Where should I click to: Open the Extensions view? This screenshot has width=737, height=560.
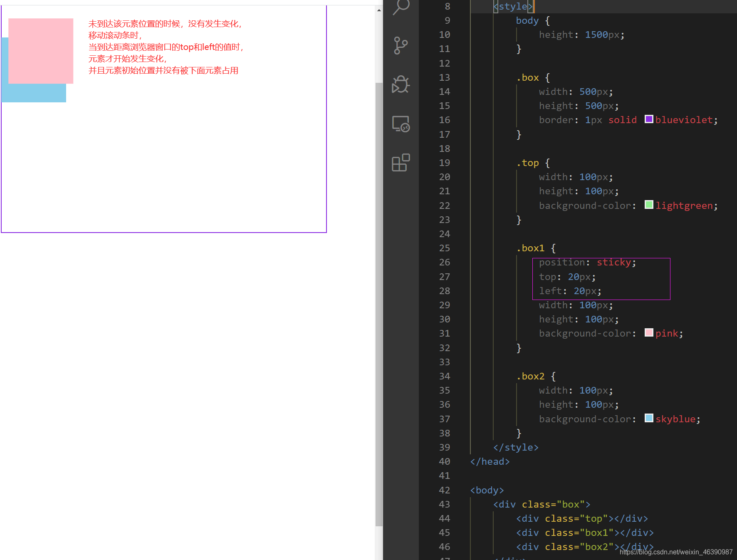tap(401, 163)
